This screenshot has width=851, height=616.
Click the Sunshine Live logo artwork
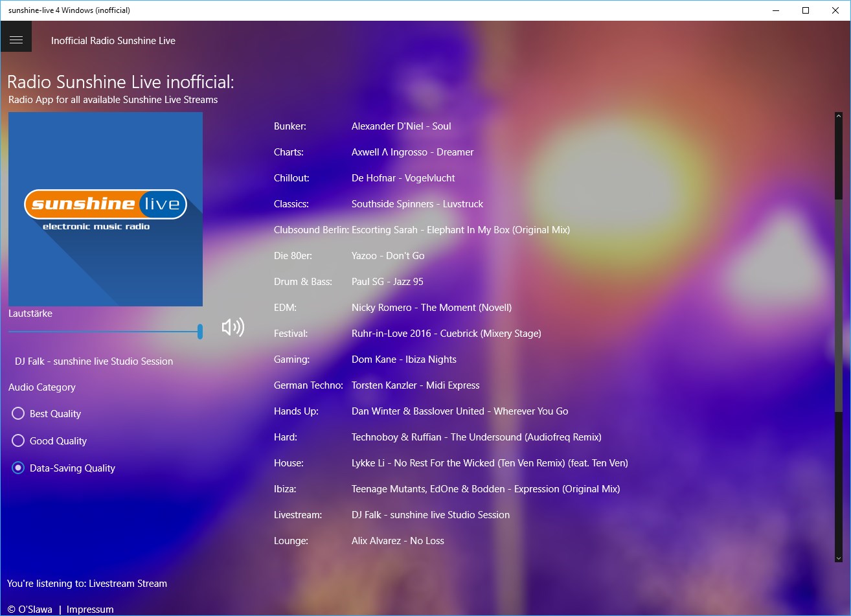(x=106, y=209)
